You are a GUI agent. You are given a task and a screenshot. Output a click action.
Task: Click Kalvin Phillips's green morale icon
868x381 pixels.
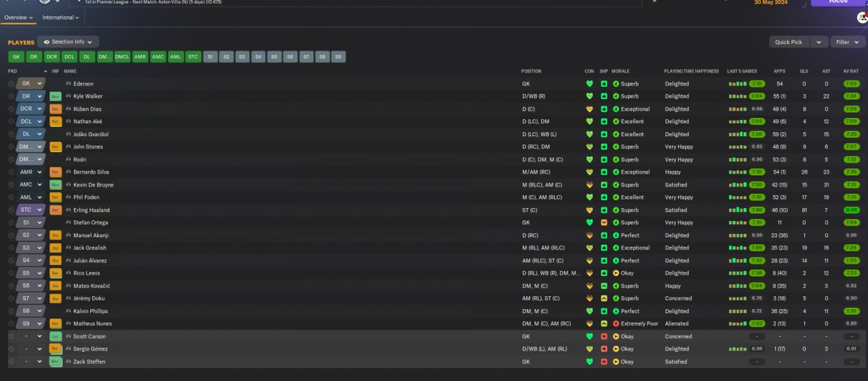[x=616, y=311]
